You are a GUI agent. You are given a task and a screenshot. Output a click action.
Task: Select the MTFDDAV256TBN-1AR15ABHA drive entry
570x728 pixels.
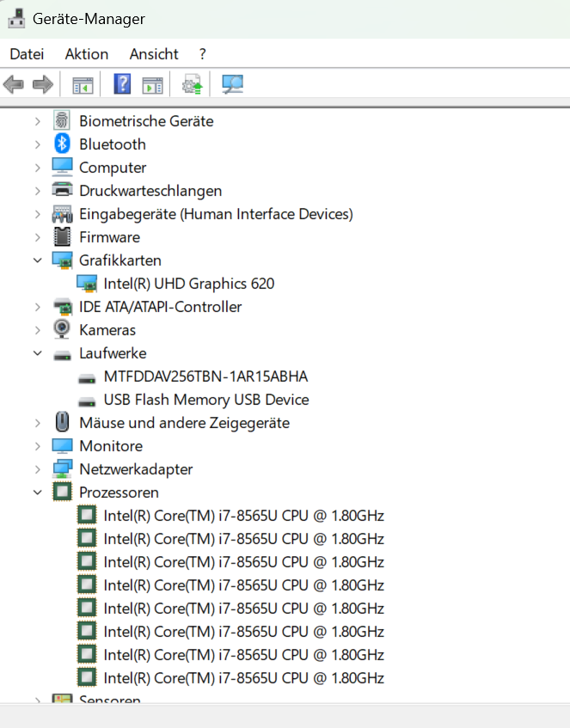(205, 376)
